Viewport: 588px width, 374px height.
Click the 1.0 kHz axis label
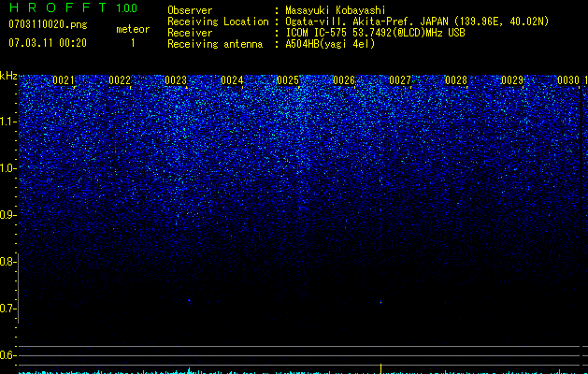pos(8,168)
